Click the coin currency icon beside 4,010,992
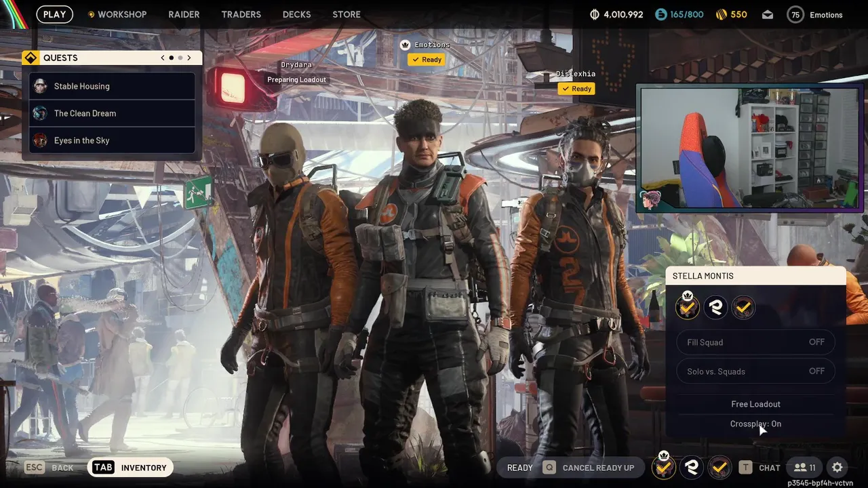 (595, 14)
